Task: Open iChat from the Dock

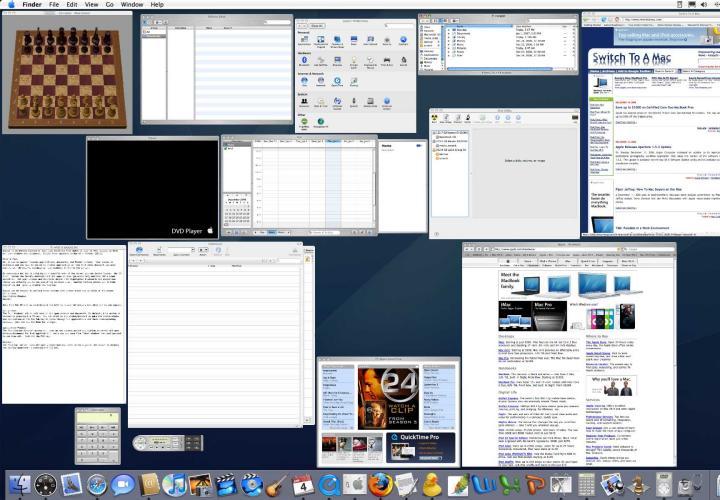Action: click(123, 485)
